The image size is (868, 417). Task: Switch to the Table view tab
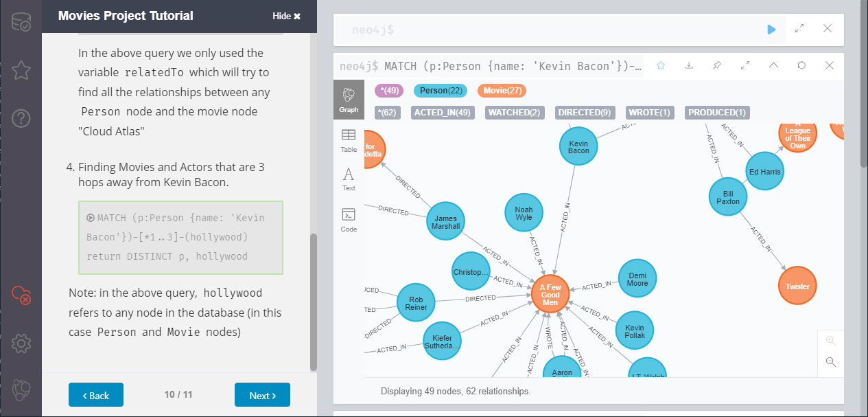pos(349,140)
